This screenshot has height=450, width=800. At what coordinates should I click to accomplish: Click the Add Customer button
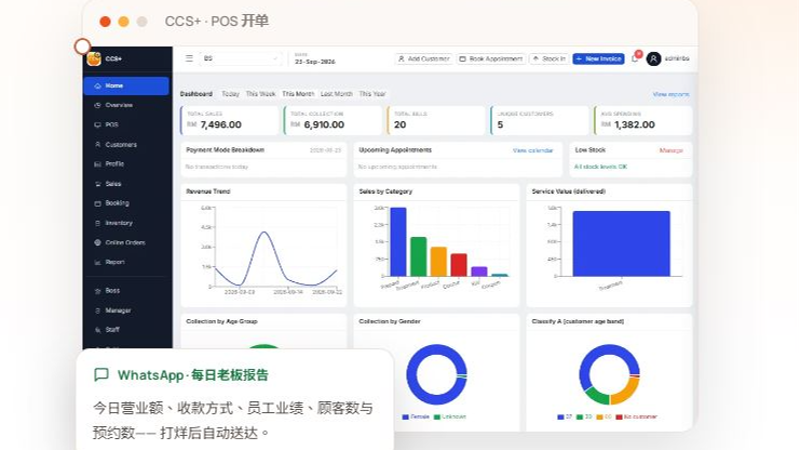423,59
